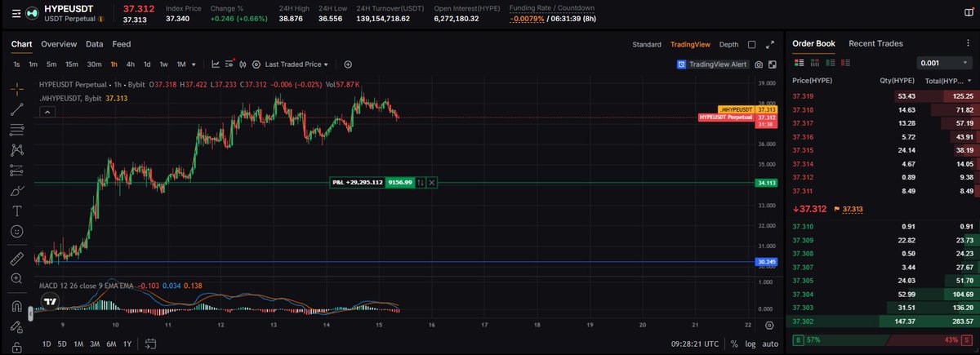The image size is (980, 355).
Task: Expand the Total(HYPE) column dropdown
Action: coord(970,81)
